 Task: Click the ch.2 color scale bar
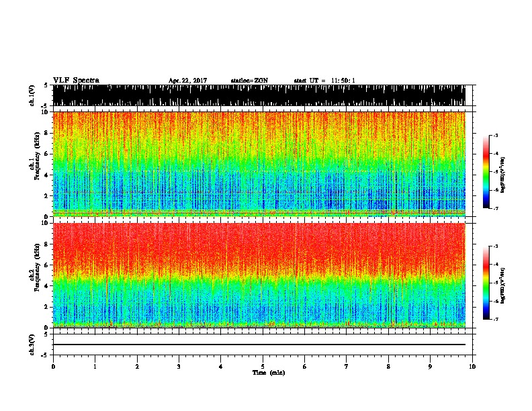point(486,283)
